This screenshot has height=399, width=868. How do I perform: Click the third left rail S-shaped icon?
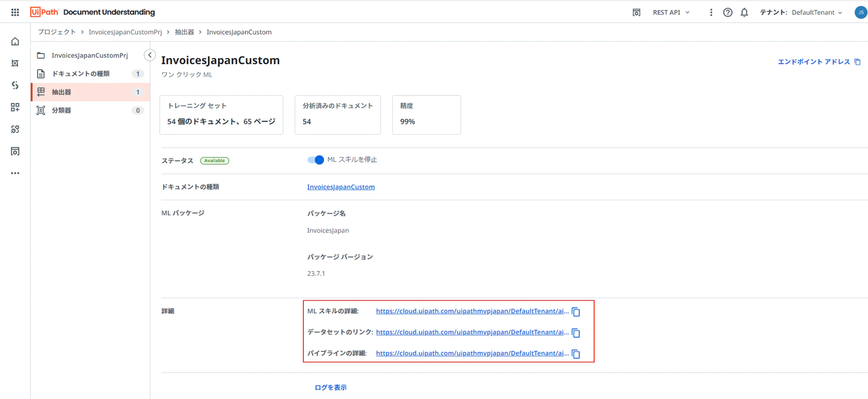[15, 85]
